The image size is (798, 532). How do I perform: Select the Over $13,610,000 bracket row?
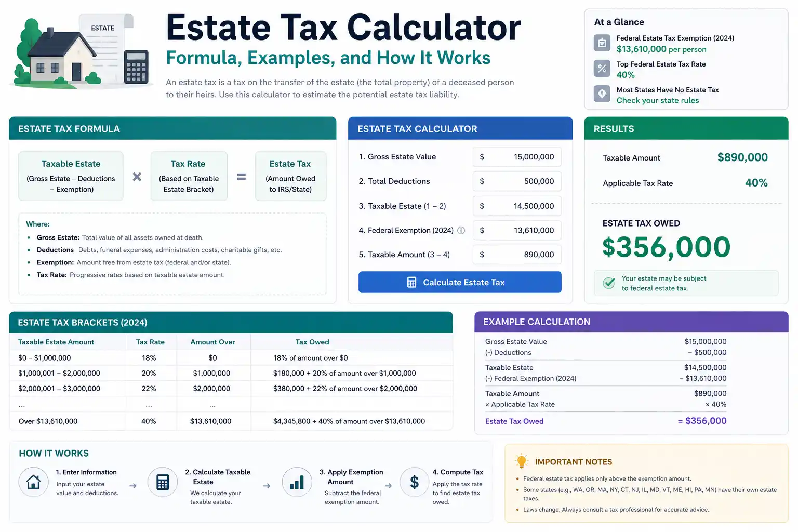pos(231,421)
